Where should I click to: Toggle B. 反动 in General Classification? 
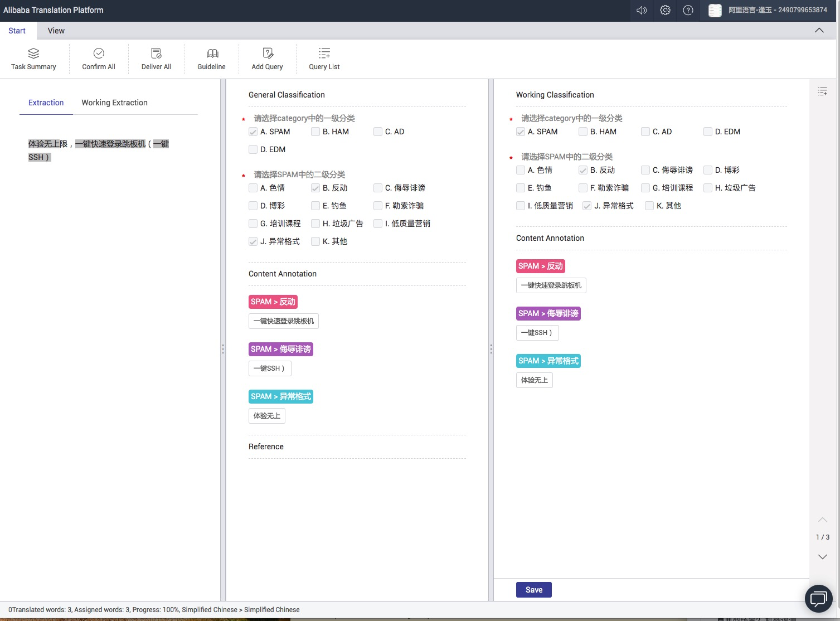tap(315, 188)
